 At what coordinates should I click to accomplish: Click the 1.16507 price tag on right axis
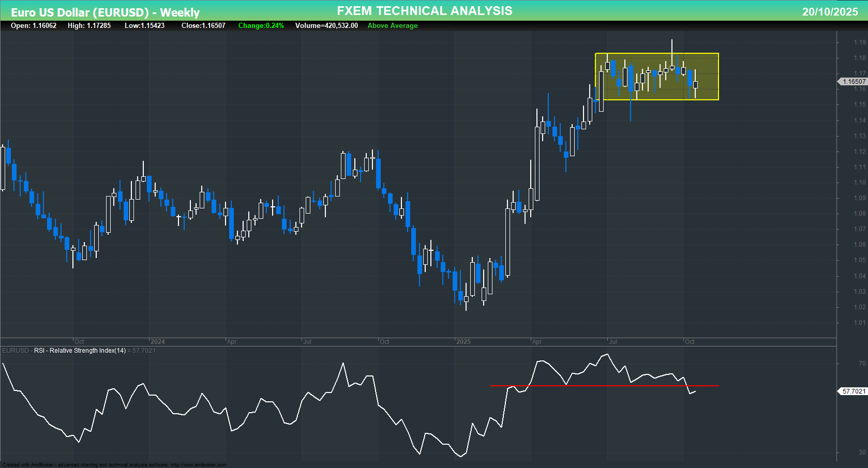tap(853, 81)
